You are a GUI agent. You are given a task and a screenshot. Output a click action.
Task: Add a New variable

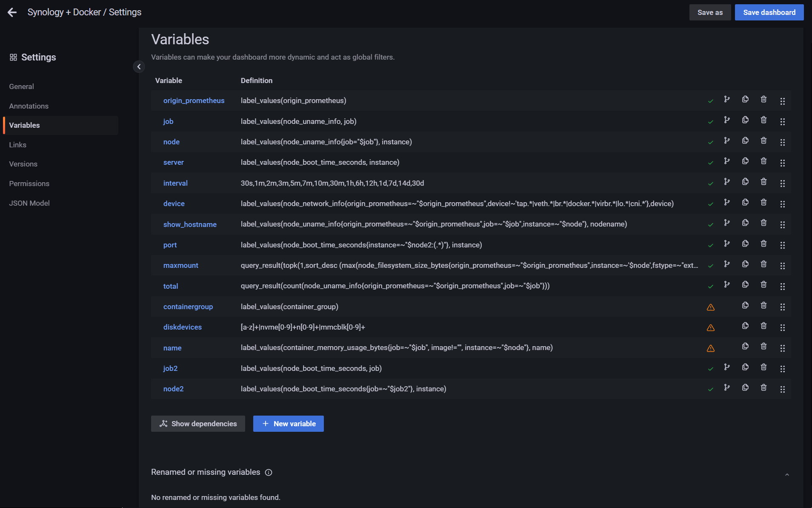pos(288,423)
